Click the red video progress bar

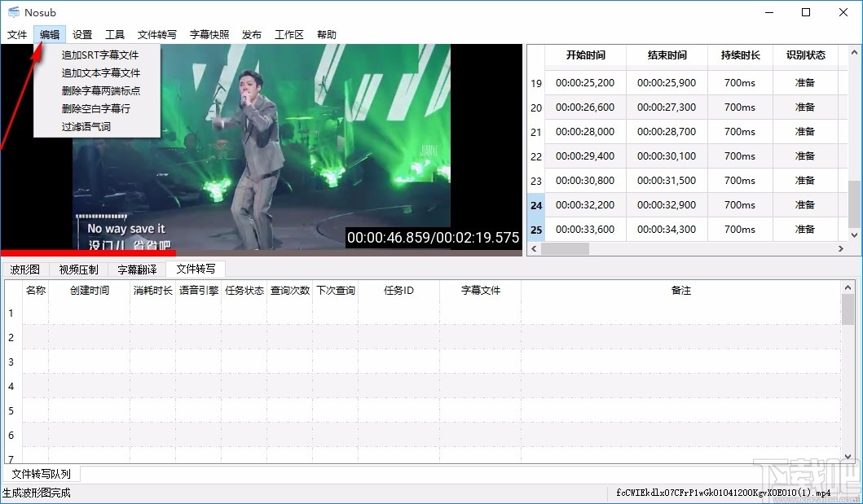[88, 253]
